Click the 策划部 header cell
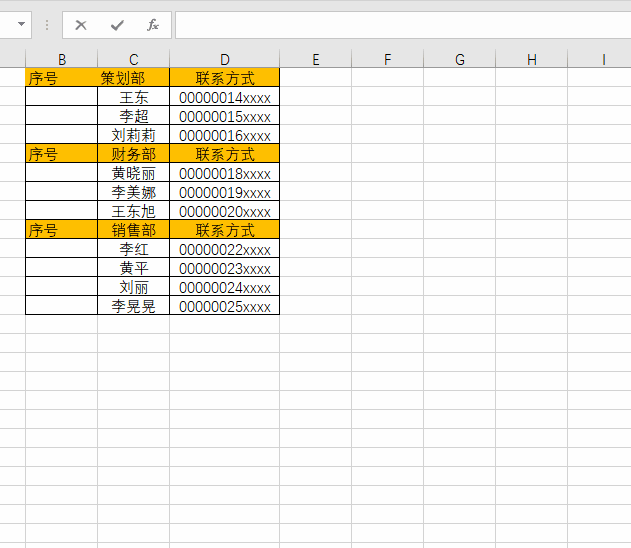 [x=134, y=77]
